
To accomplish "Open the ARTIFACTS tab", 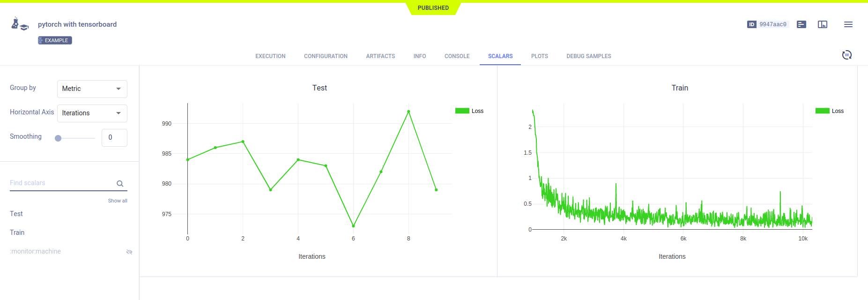I will (x=380, y=56).
